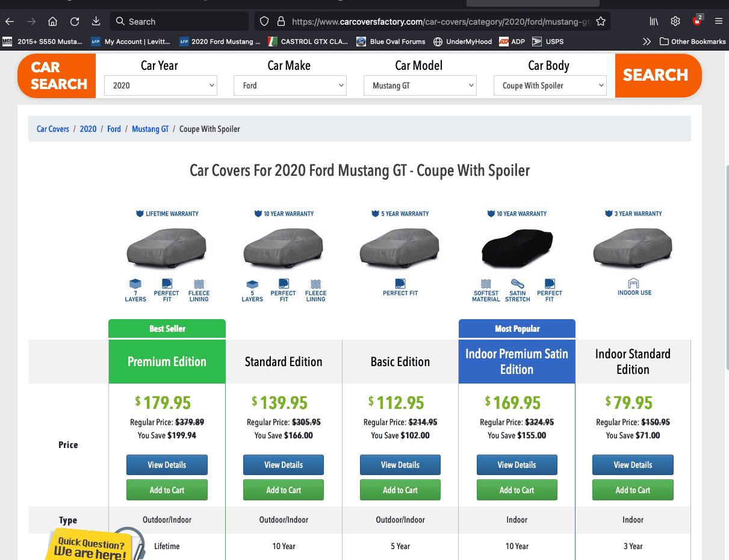
Task: Open the browser hamburger menu
Action: coord(719,22)
